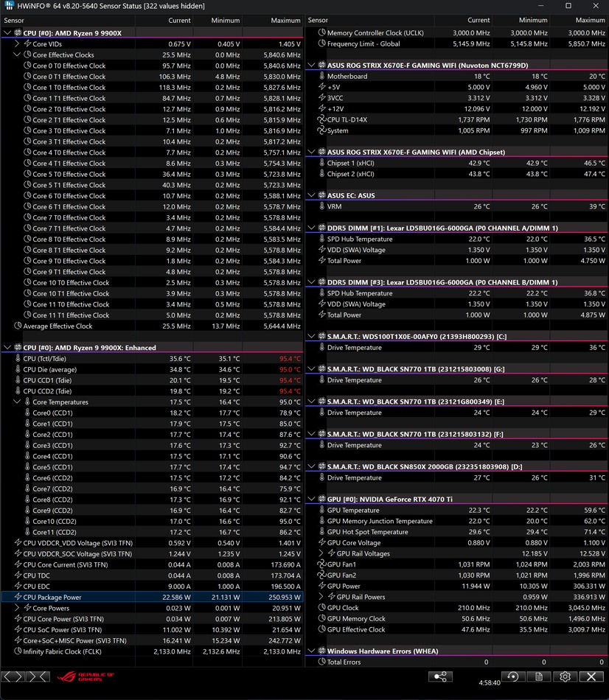The height and width of the screenshot is (700, 609).
Task: Maximize the HWiNFO Sensor Status window
Action: tap(568, 6)
